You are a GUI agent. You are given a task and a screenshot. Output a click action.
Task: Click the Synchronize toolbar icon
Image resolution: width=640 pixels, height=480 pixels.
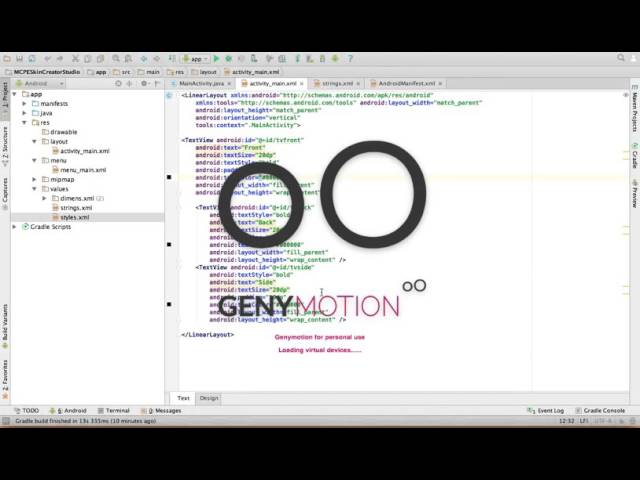[x=32, y=59]
